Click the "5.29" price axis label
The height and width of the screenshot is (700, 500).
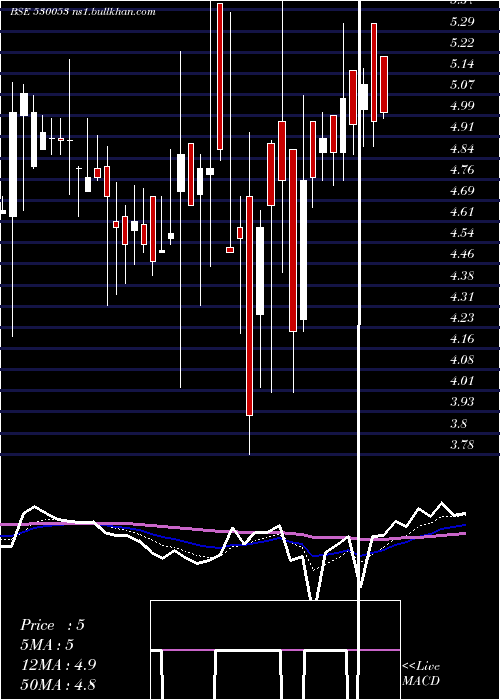(462, 21)
